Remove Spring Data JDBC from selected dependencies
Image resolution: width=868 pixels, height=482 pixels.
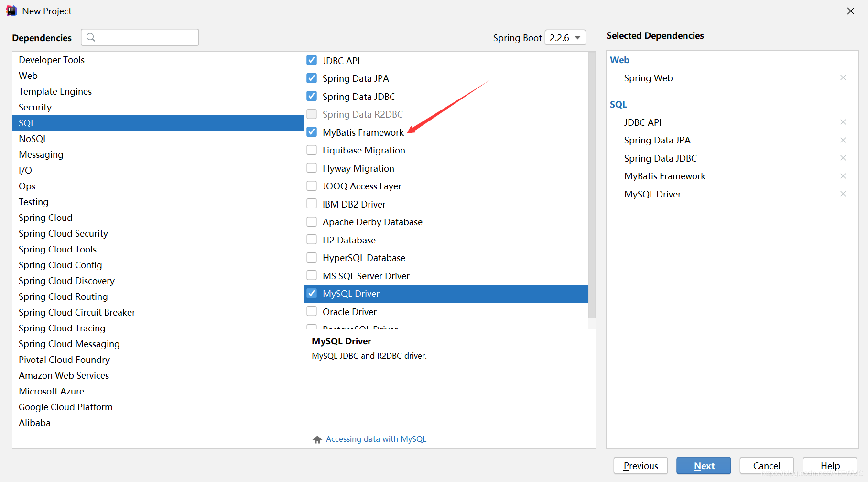(x=843, y=158)
